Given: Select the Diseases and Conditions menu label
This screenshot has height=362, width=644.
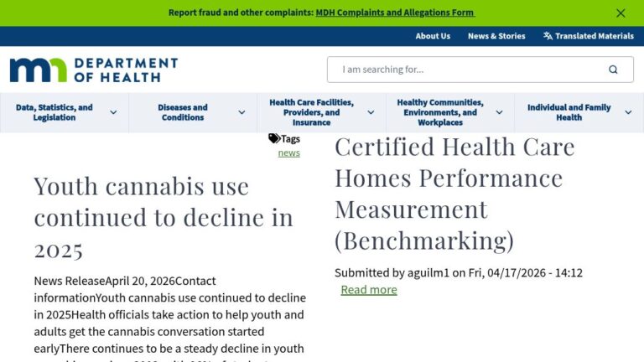Looking at the screenshot, I should pyautogui.click(x=183, y=113).
